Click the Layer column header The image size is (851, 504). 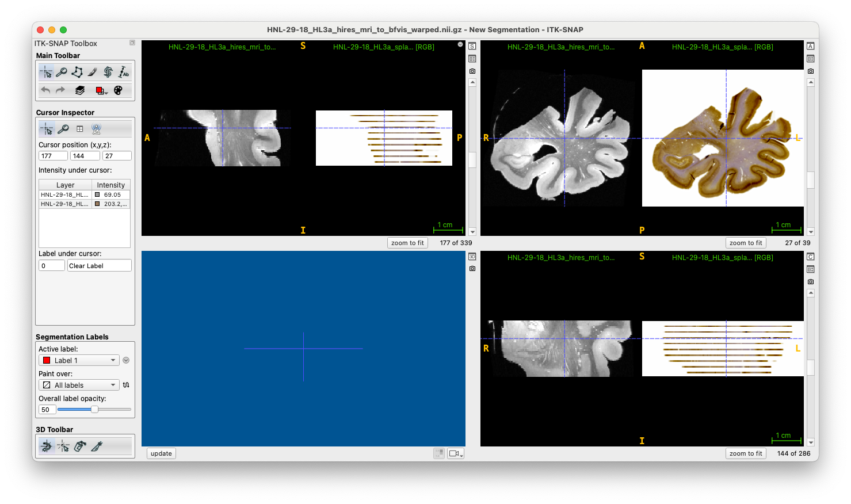(65, 185)
